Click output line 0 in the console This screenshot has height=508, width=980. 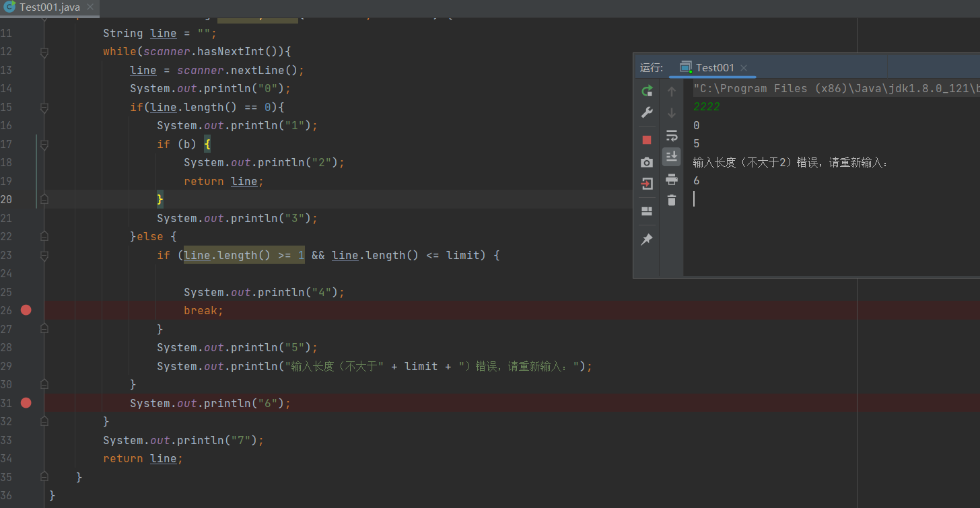(x=696, y=125)
